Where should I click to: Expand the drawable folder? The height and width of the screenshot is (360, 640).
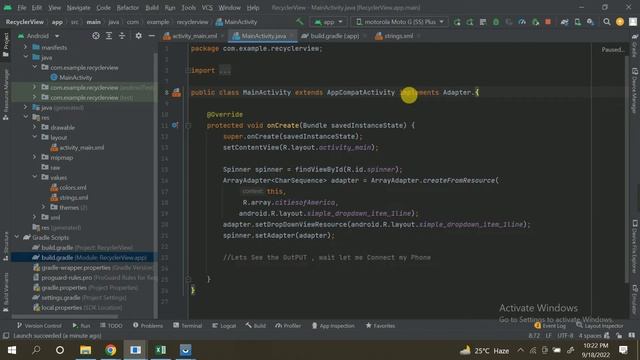(35, 127)
